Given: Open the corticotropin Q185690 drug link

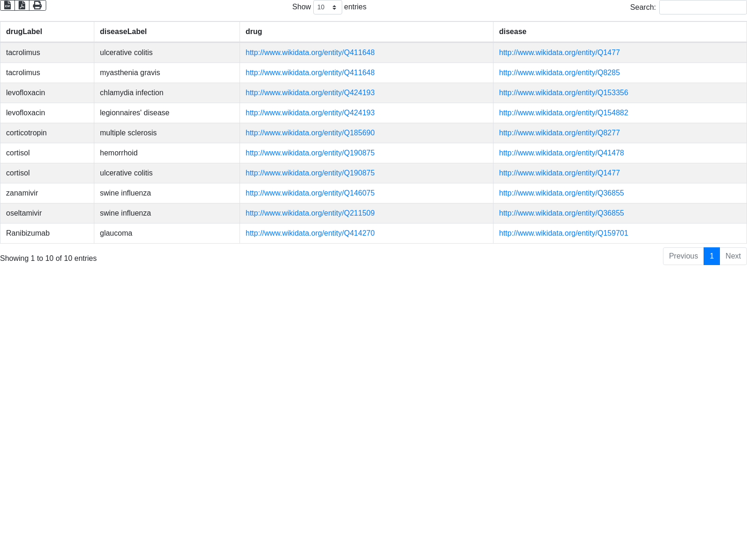Looking at the screenshot, I should click(x=310, y=133).
